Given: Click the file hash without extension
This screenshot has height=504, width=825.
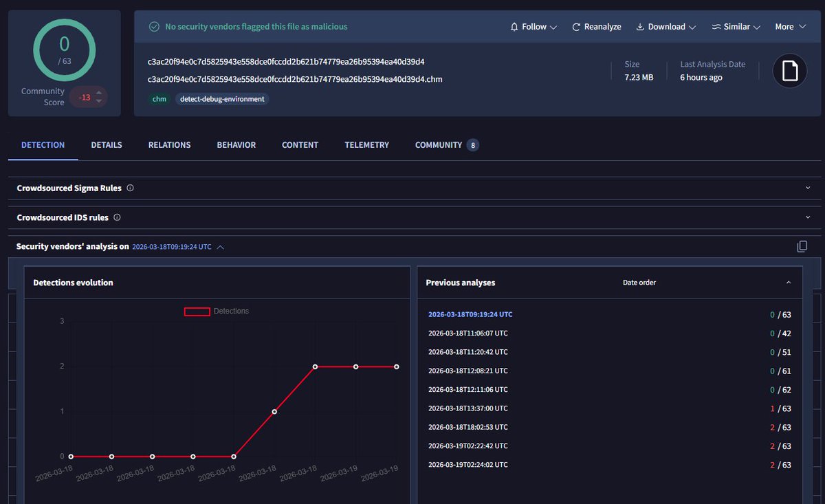Looking at the screenshot, I should pos(286,61).
